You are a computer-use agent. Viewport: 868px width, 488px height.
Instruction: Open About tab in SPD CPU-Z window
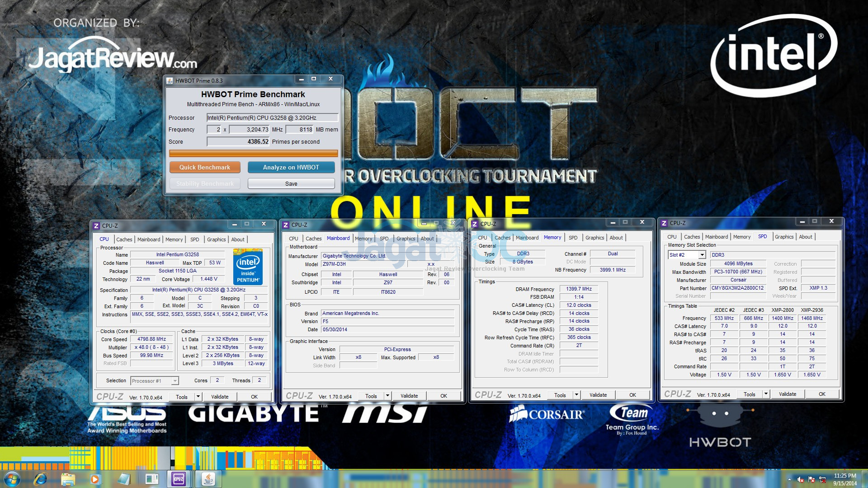(x=805, y=237)
